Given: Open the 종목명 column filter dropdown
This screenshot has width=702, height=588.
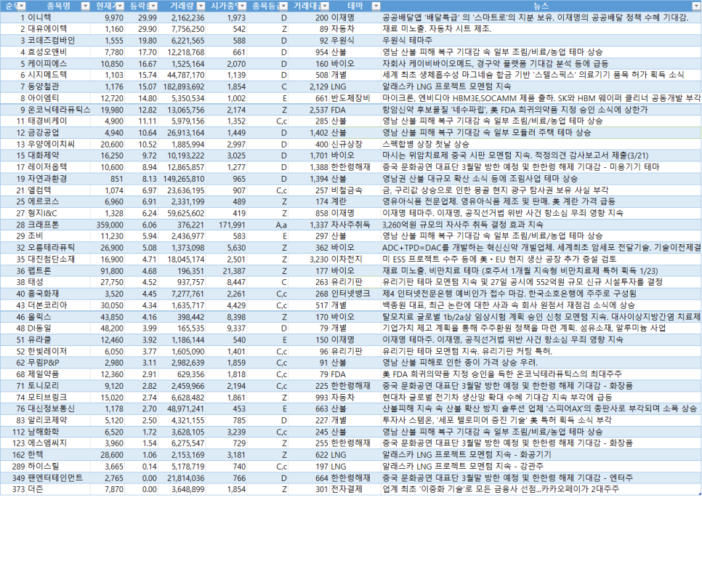Looking at the screenshot, I should pos(85,6).
